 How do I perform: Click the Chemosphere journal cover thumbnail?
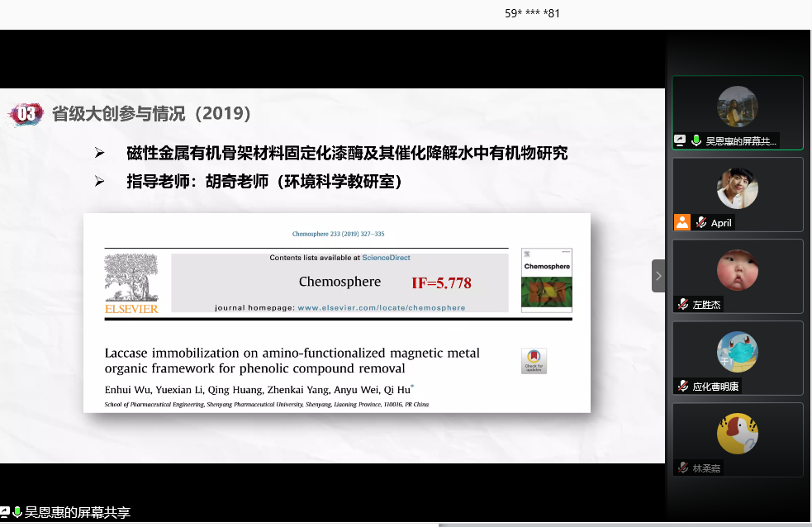tap(547, 281)
